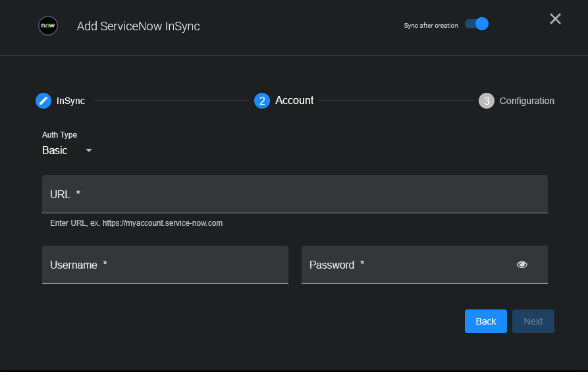Close the Add ServiceNow InSync dialog
Screen dimensions: 588x372
(x=555, y=18)
